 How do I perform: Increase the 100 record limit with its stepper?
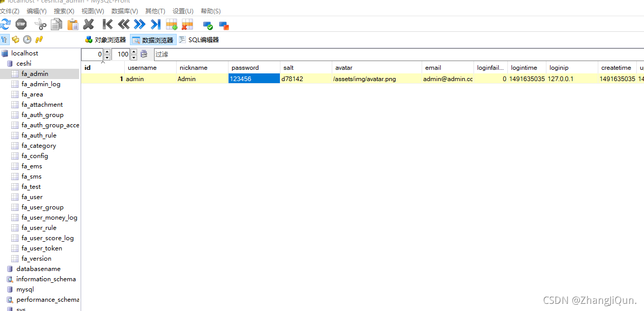coord(134,52)
